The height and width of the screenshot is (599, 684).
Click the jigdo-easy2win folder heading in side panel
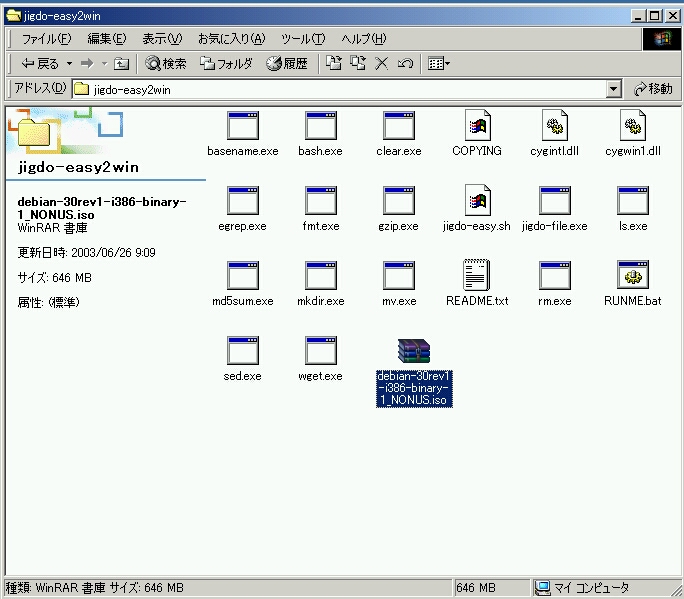tap(78, 167)
